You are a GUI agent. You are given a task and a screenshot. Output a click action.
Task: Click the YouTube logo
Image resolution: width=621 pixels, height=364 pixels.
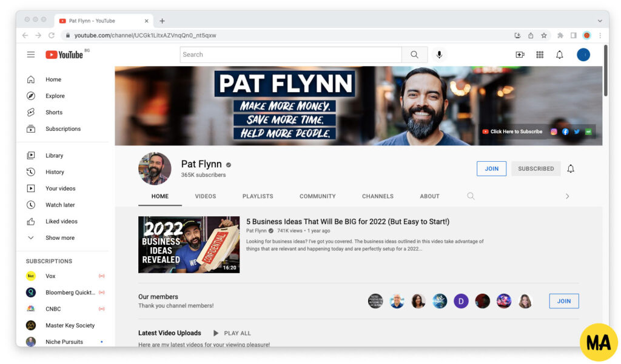[64, 55]
